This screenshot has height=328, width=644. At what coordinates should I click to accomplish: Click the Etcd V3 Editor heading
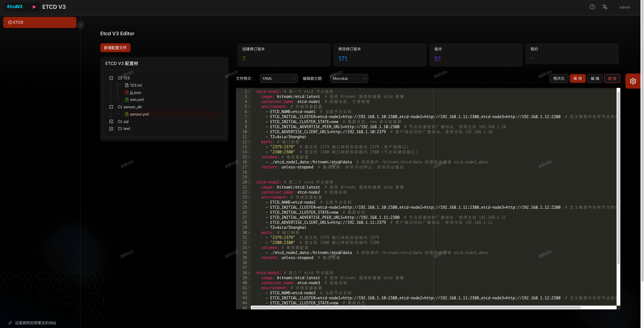point(117,33)
